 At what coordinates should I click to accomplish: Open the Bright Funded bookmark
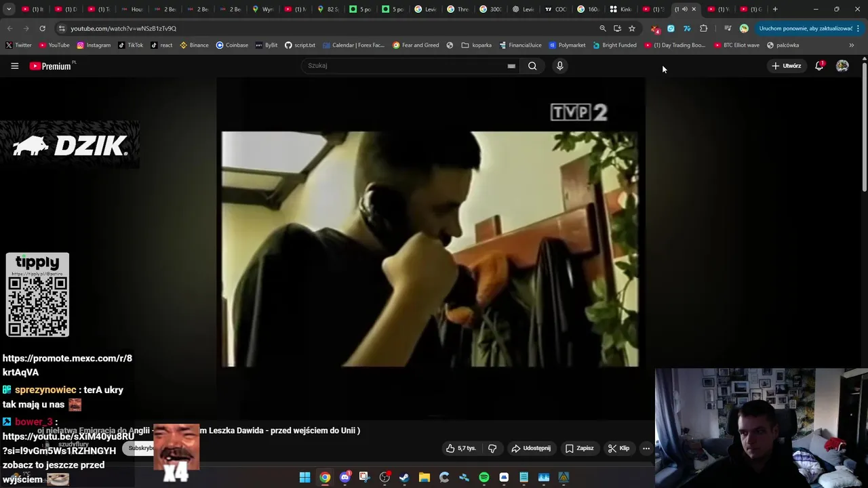pyautogui.click(x=614, y=45)
